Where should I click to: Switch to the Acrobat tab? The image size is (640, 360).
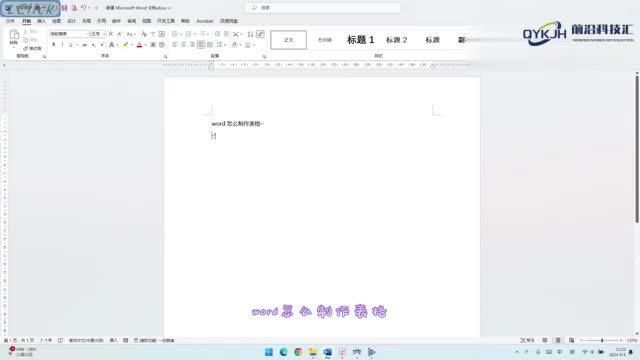pyautogui.click(x=204, y=21)
